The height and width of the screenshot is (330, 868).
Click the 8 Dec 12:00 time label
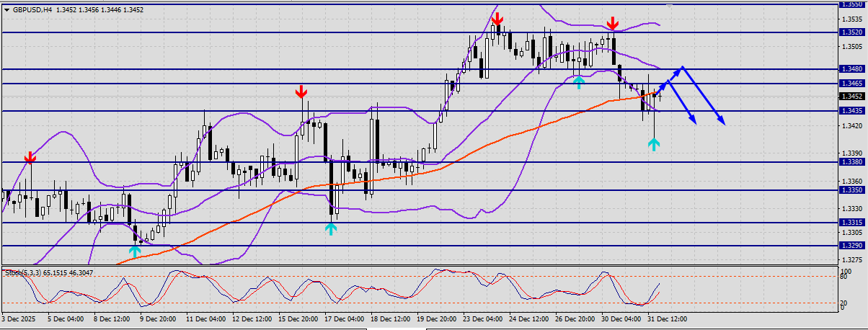click(x=112, y=318)
